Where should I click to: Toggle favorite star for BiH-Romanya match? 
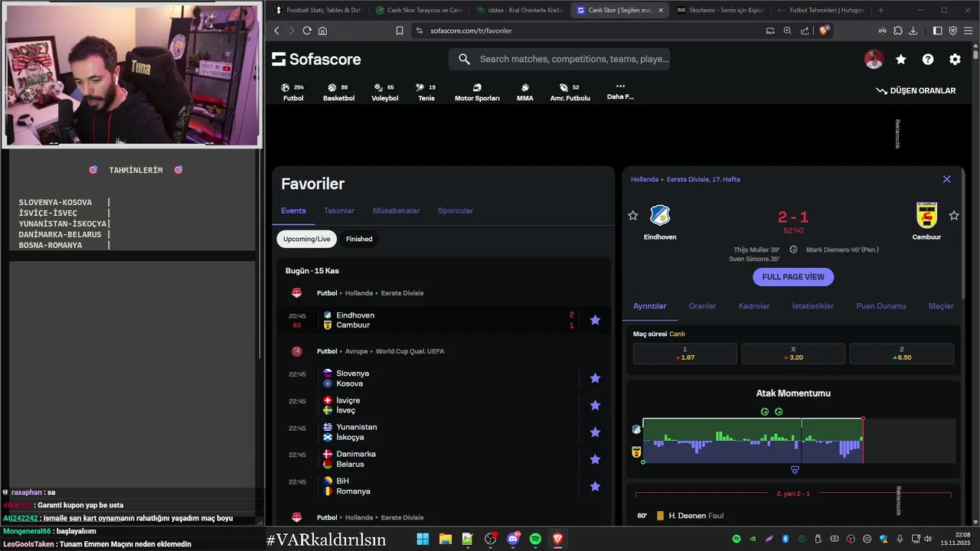click(595, 486)
